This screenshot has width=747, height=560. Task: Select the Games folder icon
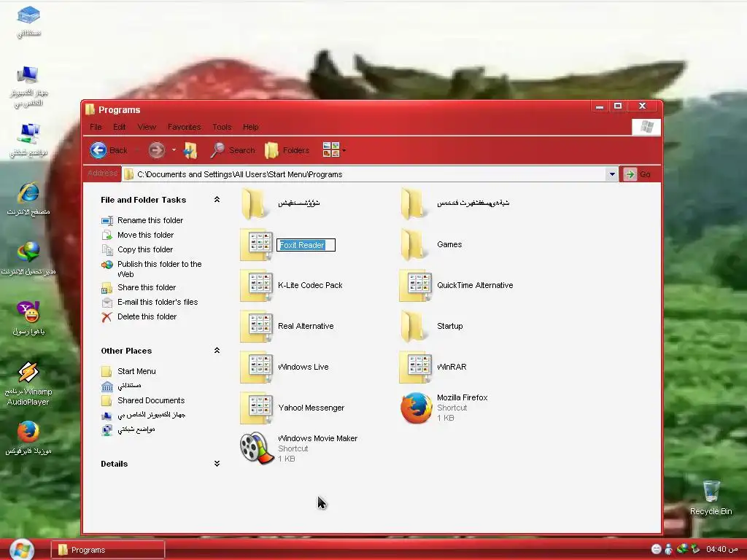coord(413,244)
